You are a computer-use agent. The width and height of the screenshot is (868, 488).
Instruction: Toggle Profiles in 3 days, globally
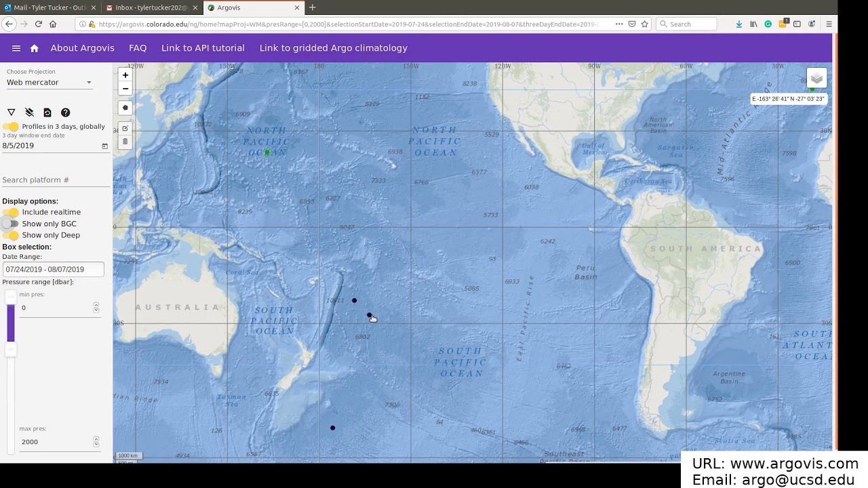11,127
